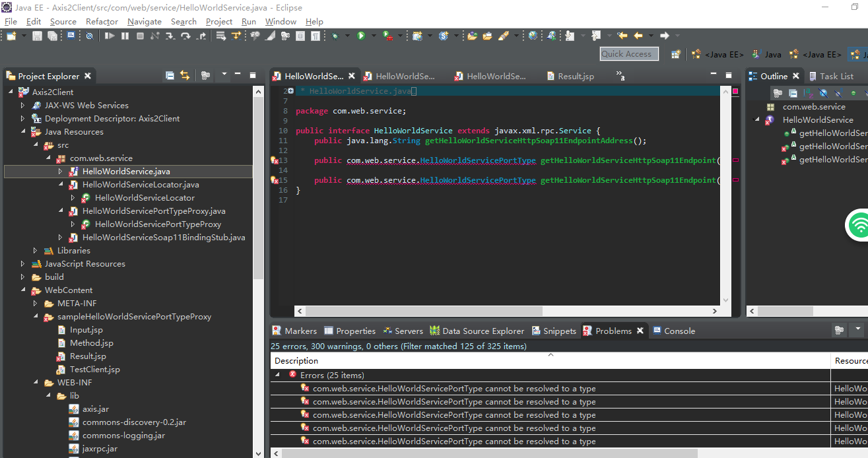Toggle Hide Non-Public members in Outline
The height and width of the screenshot is (458, 868).
(853, 93)
